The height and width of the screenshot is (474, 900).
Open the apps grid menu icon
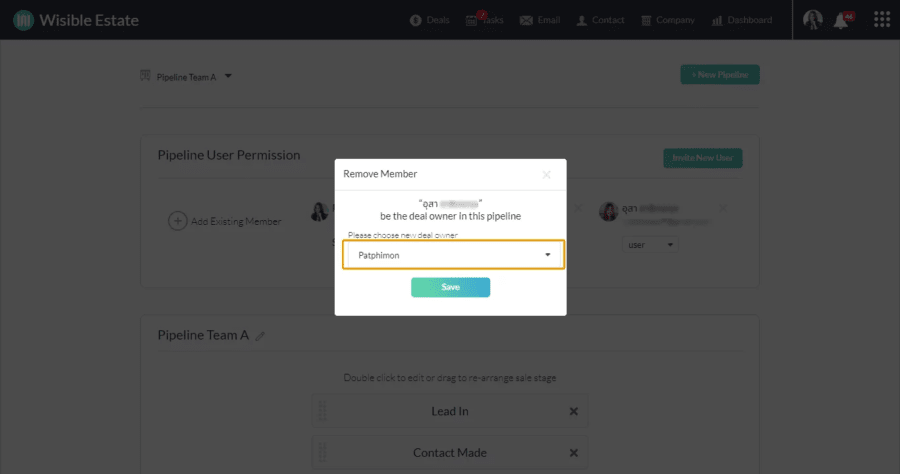(x=881, y=20)
